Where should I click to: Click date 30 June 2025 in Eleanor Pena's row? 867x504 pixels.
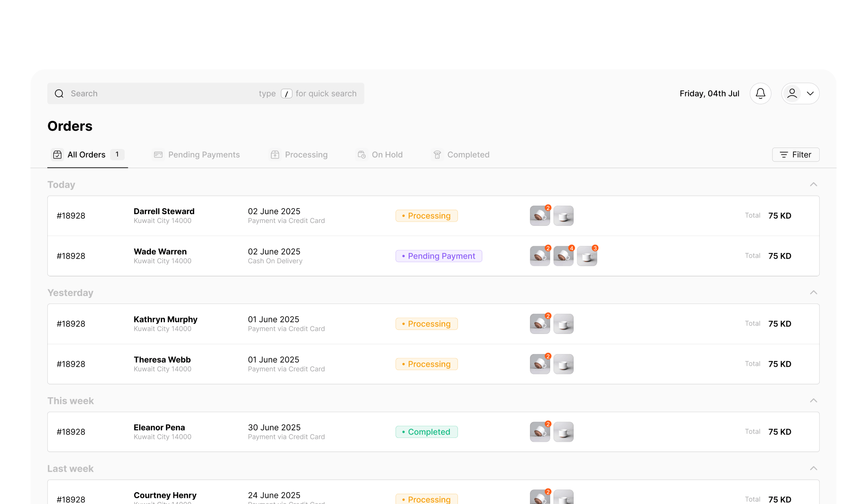(274, 428)
